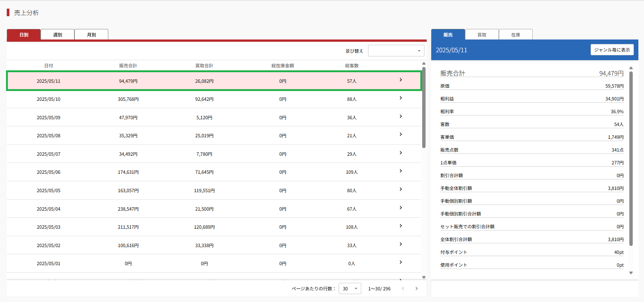Click purchase total 119,551円
644x302 pixels.
pos(204,191)
